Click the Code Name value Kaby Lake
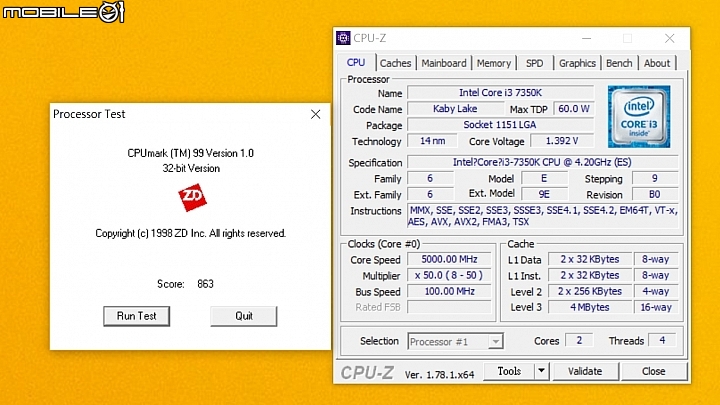Image resolution: width=720 pixels, height=405 pixels. coord(455,109)
